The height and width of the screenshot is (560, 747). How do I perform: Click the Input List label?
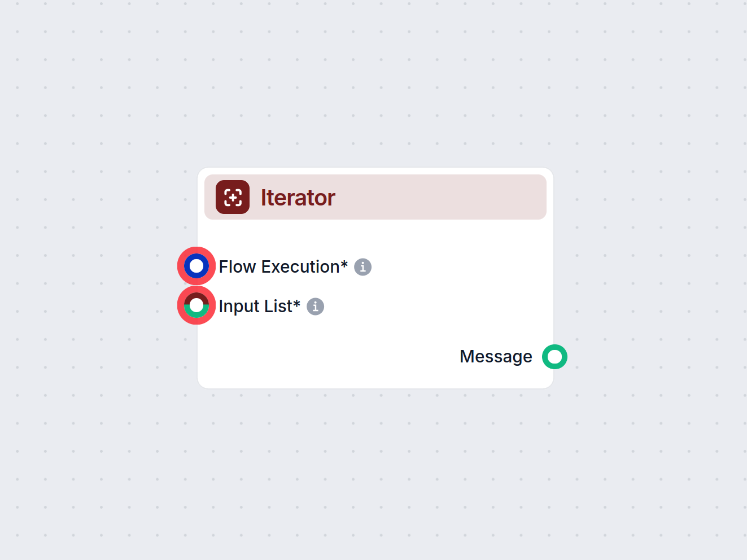point(255,306)
